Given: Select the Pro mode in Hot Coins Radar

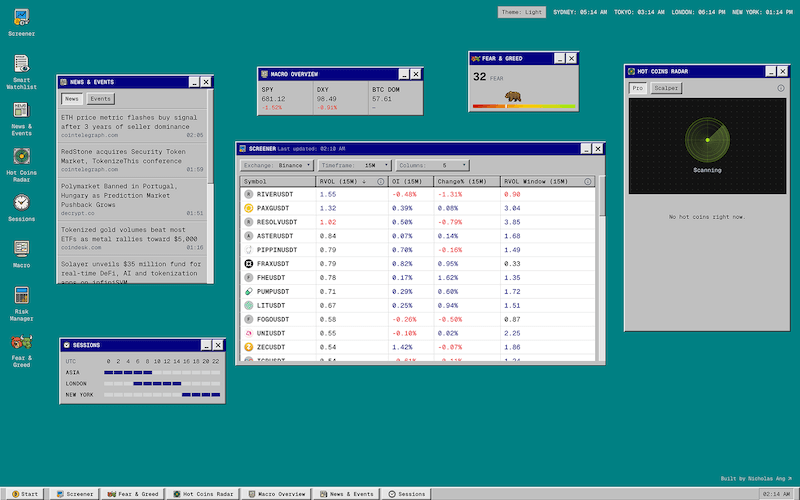Looking at the screenshot, I should pyautogui.click(x=638, y=88).
